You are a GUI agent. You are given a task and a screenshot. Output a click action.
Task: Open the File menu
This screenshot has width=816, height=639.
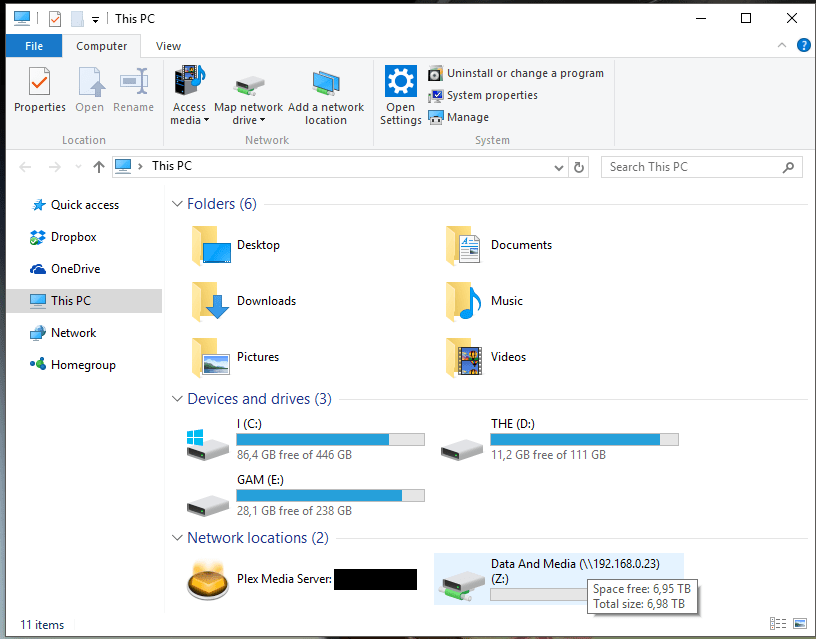point(33,46)
